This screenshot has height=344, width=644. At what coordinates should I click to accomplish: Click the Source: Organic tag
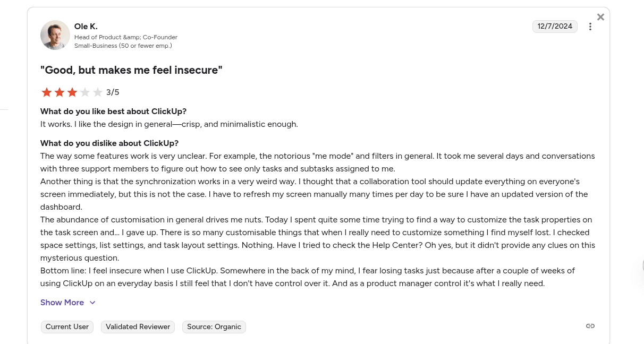point(214,327)
